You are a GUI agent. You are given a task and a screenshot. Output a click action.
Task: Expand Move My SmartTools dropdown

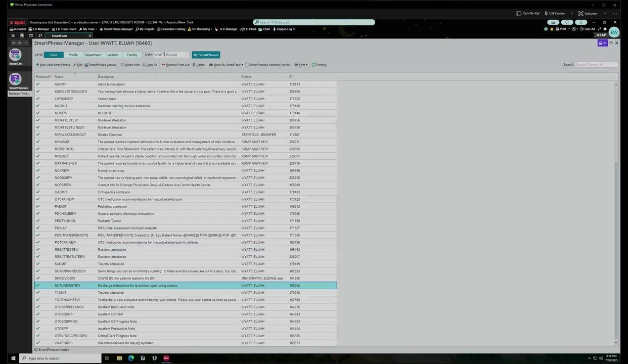[x=226, y=65]
